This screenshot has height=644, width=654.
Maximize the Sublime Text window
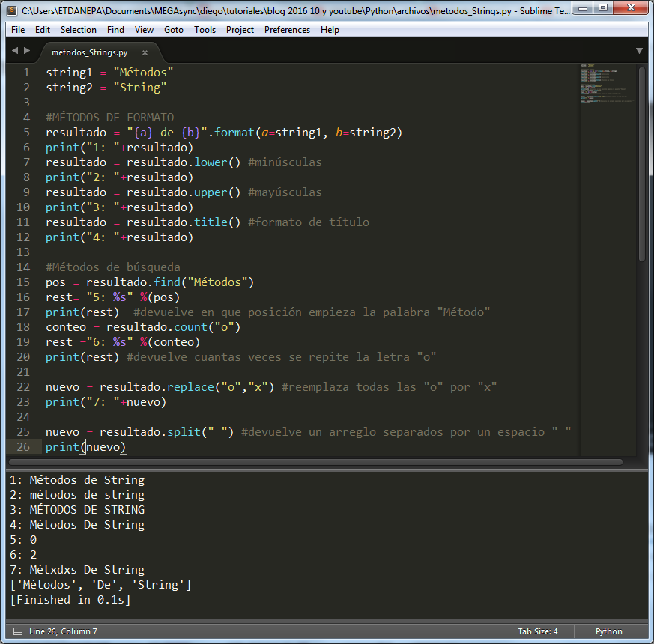[603, 8]
